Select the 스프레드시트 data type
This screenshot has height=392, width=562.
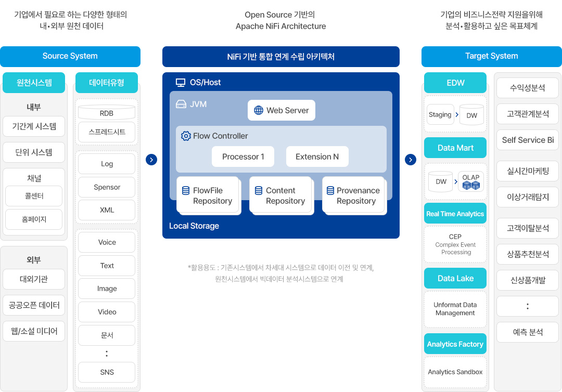(107, 132)
